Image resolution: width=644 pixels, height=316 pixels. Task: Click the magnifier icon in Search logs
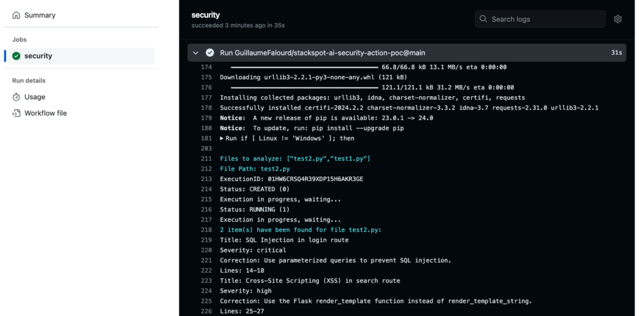(484, 19)
